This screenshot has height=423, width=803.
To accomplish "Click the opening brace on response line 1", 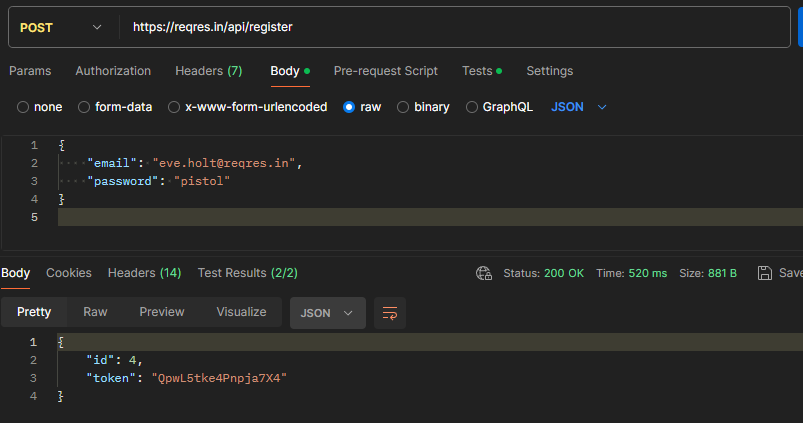I will pyautogui.click(x=60, y=342).
